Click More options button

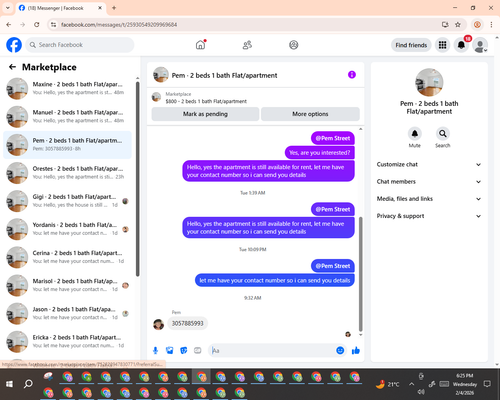[x=310, y=114]
